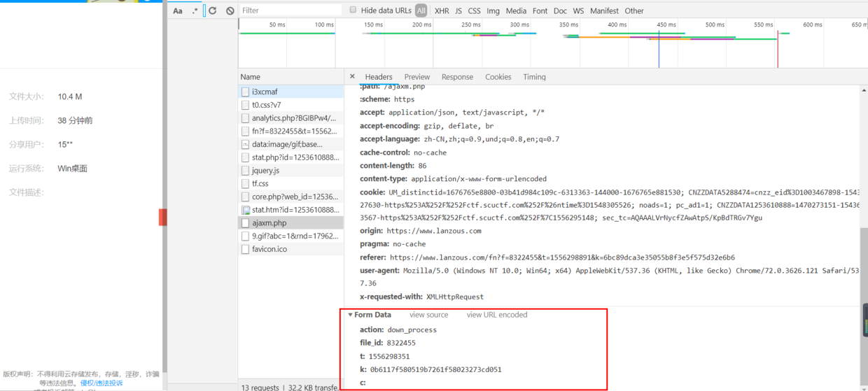Filter requests by Media
The image size is (868, 391).
coord(516,10)
